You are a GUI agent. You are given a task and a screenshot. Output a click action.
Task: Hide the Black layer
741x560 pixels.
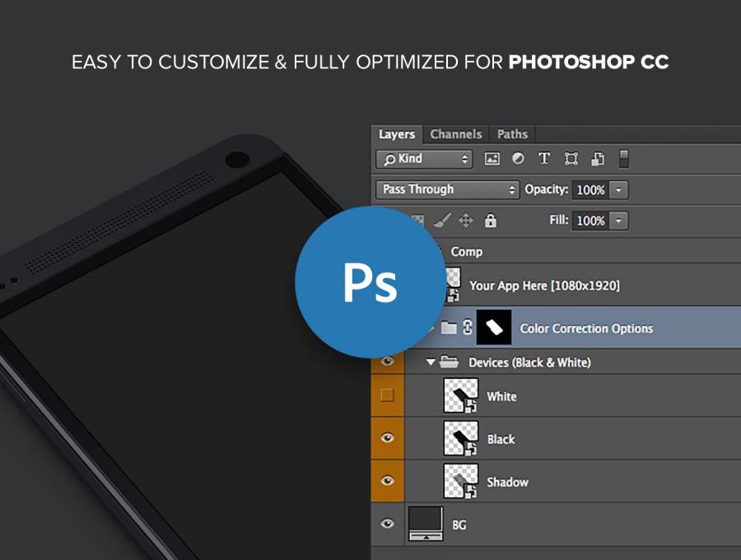coord(387,439)
